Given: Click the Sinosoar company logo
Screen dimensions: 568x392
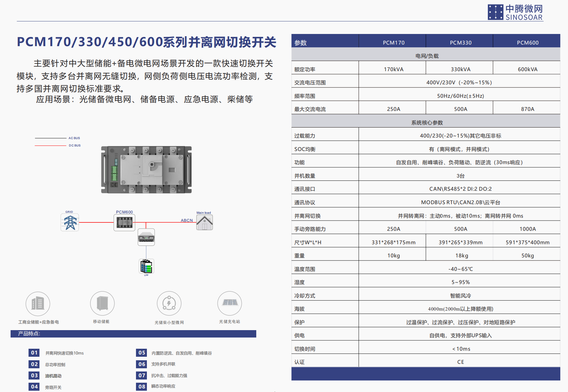Looking at the screenshot, I should [515, 13].
